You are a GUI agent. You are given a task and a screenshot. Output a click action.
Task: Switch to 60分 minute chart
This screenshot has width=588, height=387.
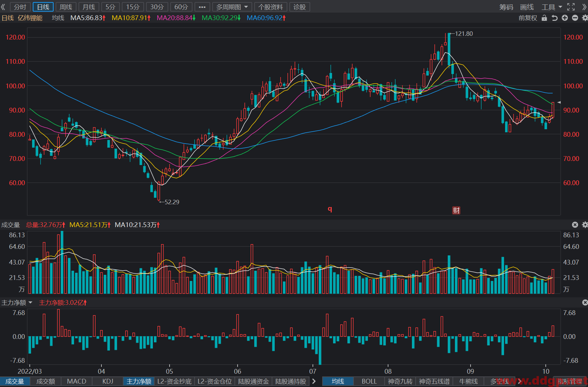click(181, 7)
